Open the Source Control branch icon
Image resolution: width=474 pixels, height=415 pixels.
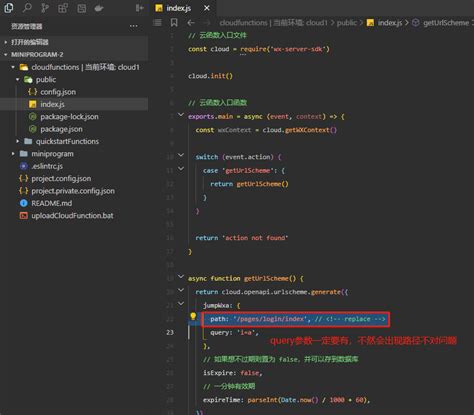(x=45, y=8)
